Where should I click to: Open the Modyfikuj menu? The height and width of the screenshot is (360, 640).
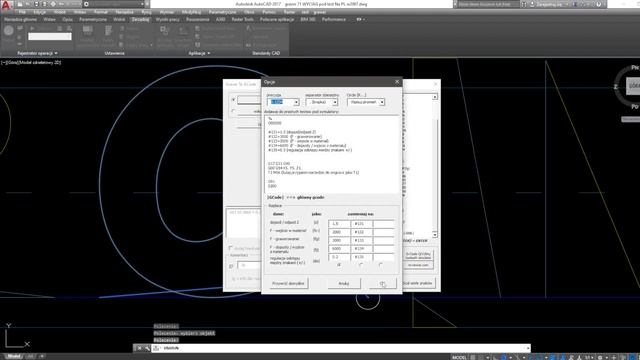[x=191, y=12]
